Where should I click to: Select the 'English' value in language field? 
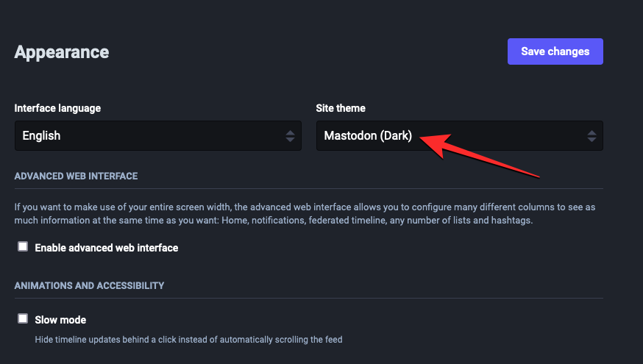click(x=41, y=136)
